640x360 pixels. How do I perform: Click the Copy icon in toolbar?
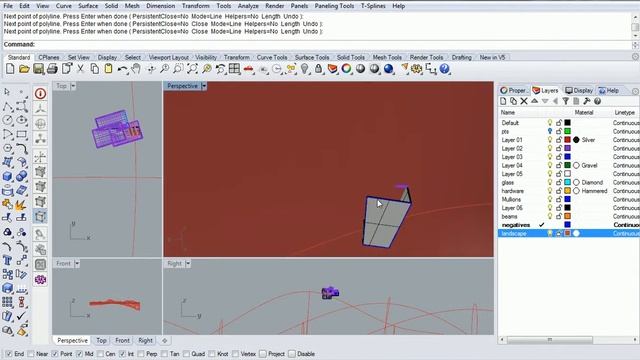point(94,69)
